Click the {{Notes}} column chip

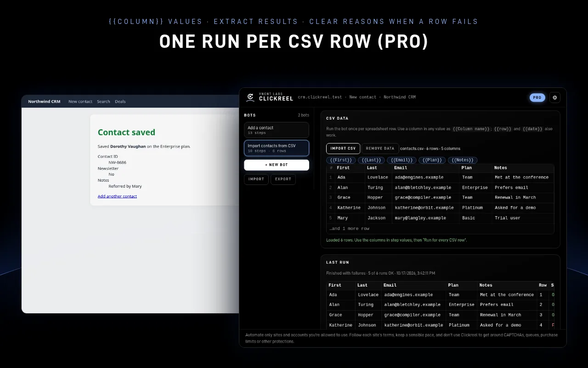tap(463, 160)
